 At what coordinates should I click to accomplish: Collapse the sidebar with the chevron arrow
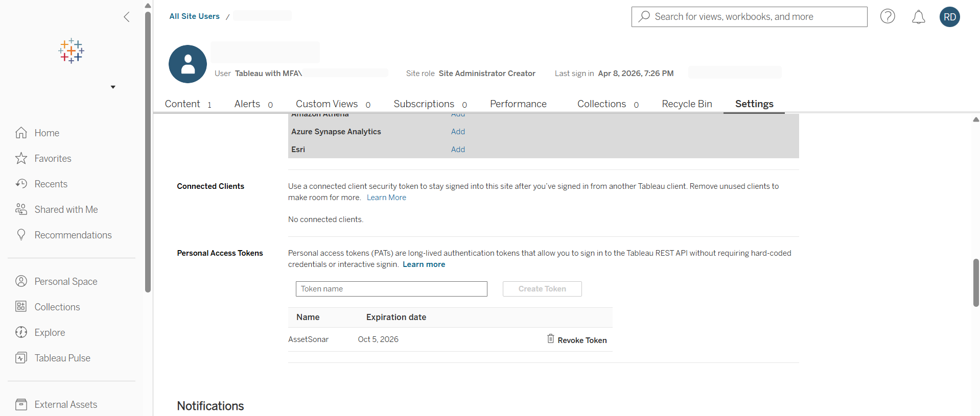127,17
